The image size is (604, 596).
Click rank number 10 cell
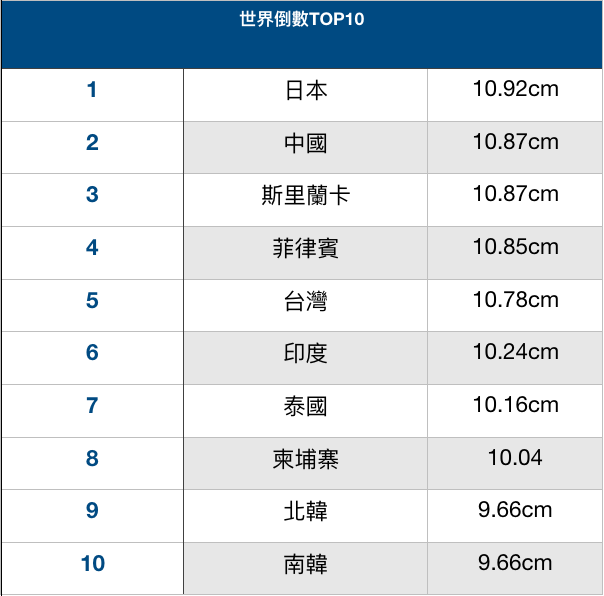pos(92,564)
